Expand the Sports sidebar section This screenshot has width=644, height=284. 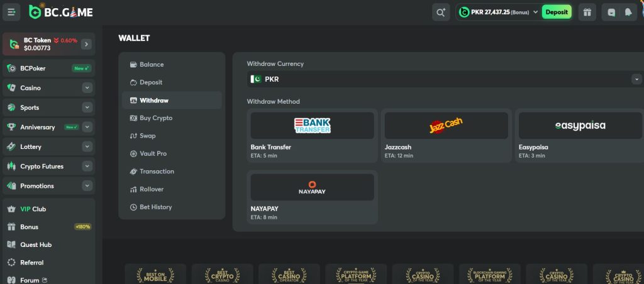click(87, 107)
